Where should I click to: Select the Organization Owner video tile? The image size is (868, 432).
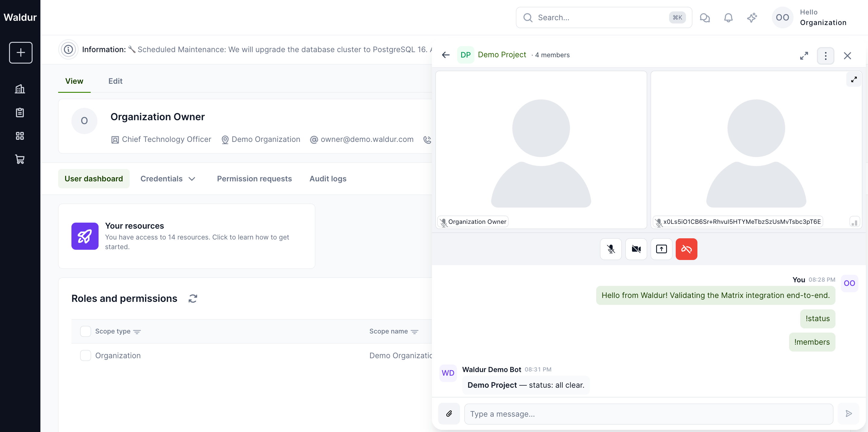point(541,150)
